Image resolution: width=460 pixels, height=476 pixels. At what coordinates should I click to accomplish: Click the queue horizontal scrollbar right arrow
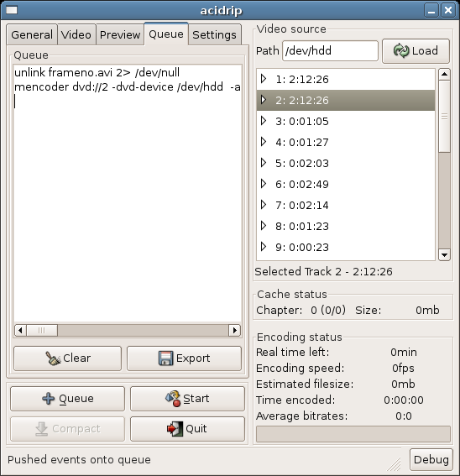click(234, 330)
